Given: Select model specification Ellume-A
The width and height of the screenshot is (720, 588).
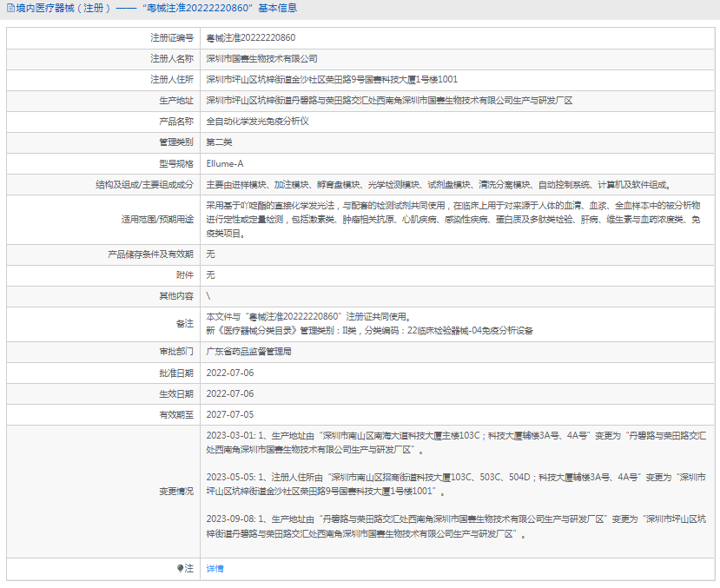Looking at the screenshot, I should [x=225, y=163].
